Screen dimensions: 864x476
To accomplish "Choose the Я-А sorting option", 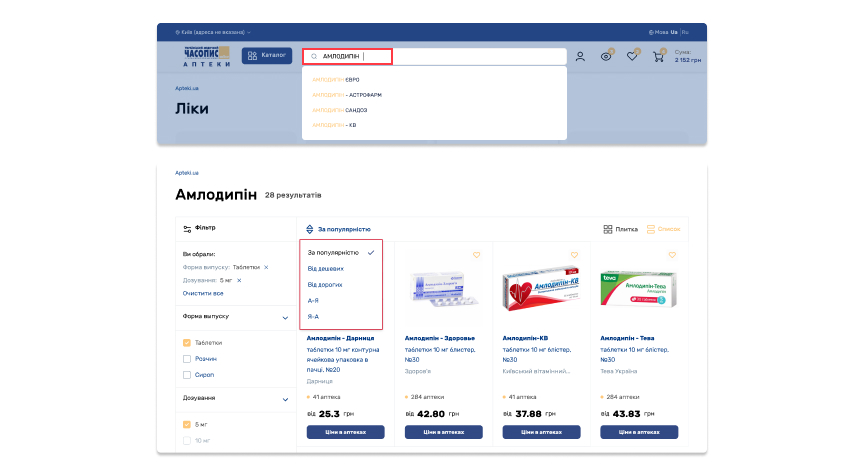I will 313,316.
